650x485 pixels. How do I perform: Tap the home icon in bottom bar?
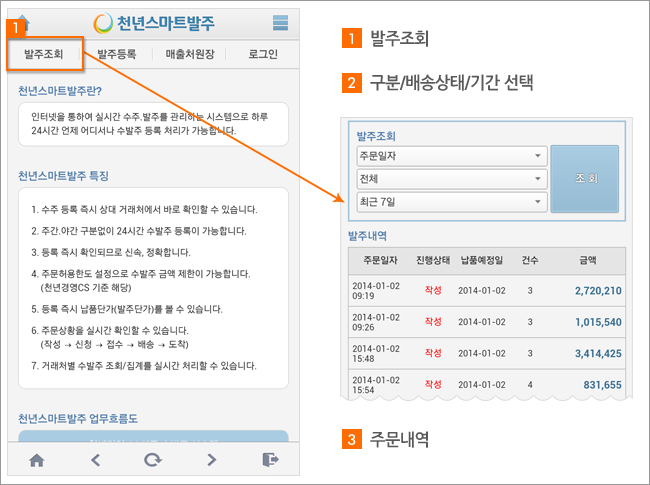(37, 459)
